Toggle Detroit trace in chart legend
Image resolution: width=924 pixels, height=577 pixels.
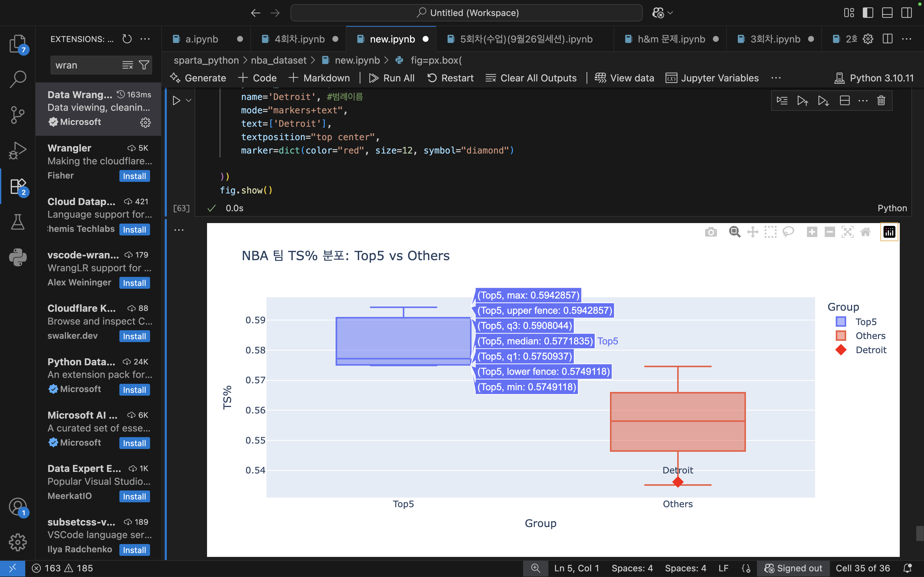point(871,350)
